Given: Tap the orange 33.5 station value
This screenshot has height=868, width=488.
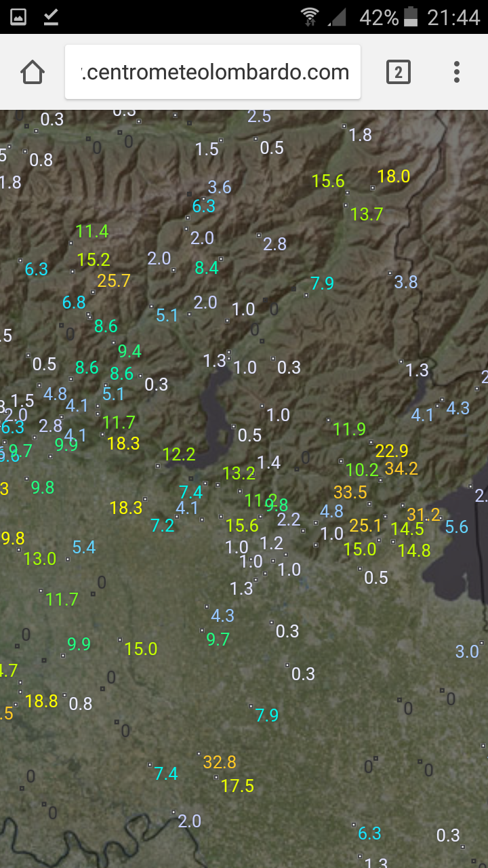Looking at the screenshot, I should click(x=350, y=492).
